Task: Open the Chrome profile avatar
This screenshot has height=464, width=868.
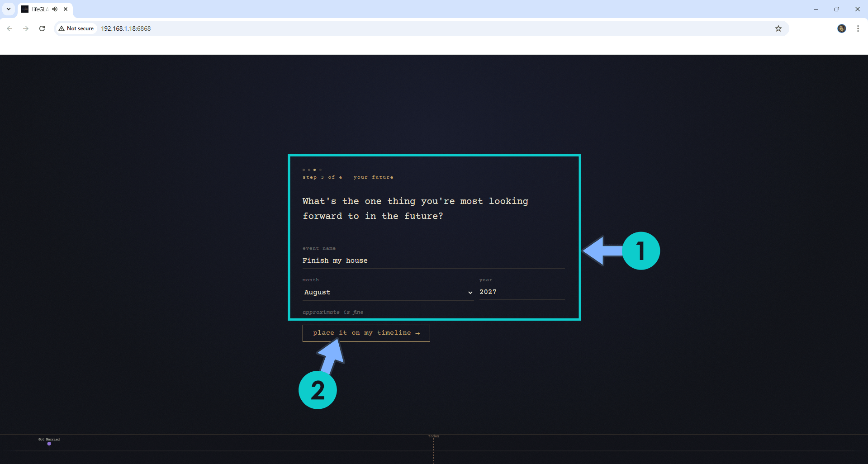Action: pos(841,28)
